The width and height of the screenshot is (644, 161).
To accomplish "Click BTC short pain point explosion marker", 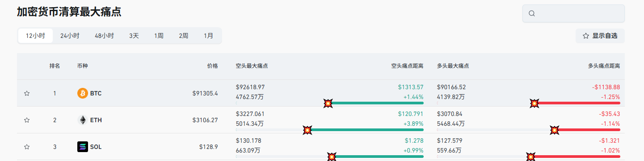I will tap(328, 103).
